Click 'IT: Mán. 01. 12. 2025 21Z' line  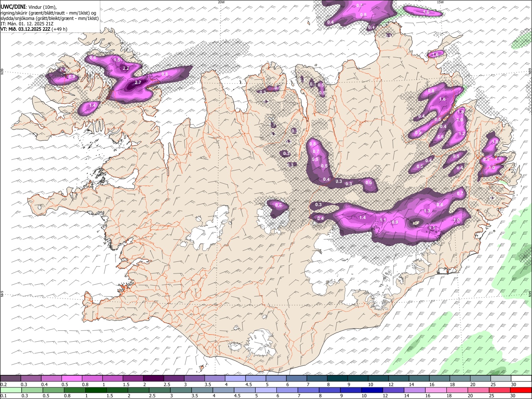tap(27, 24)
